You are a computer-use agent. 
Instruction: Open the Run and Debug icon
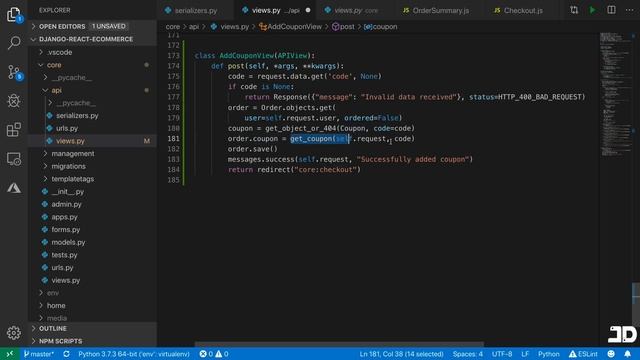tap(13, 101)
